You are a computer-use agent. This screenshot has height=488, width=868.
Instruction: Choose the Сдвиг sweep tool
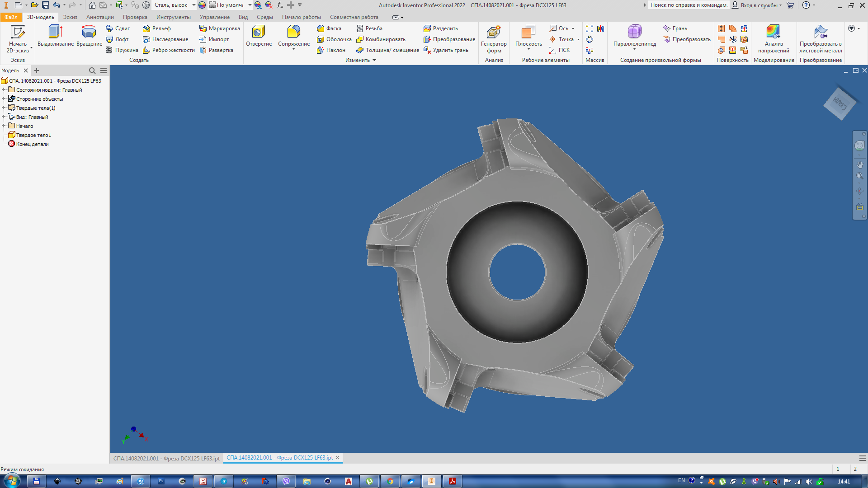coord(118,28)
